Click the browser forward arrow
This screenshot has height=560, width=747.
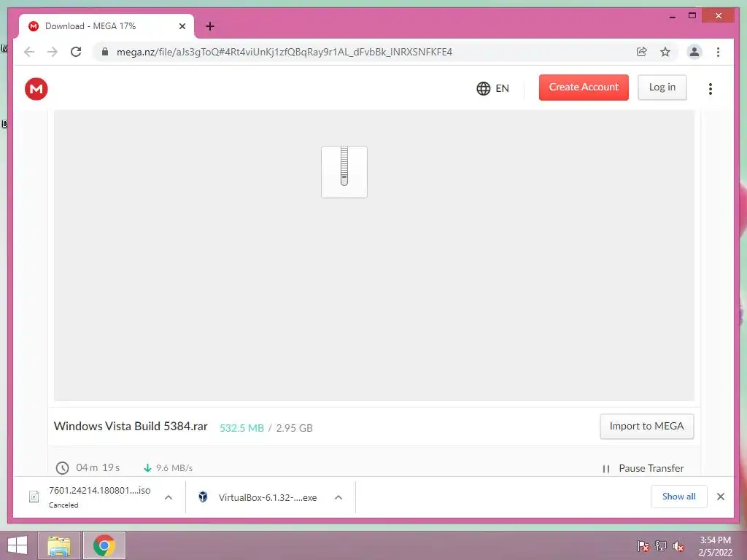point(53,52)
